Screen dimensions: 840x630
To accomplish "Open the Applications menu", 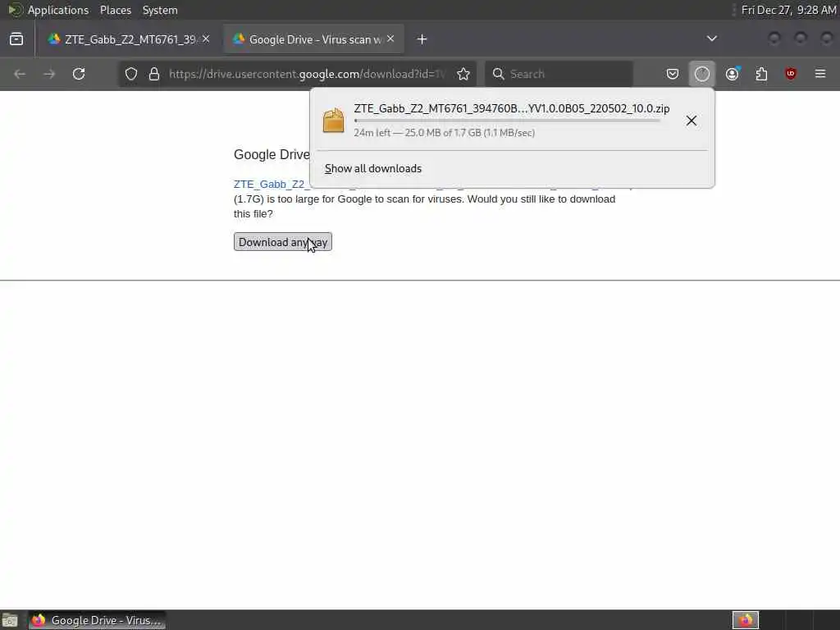I will point(58,10).
